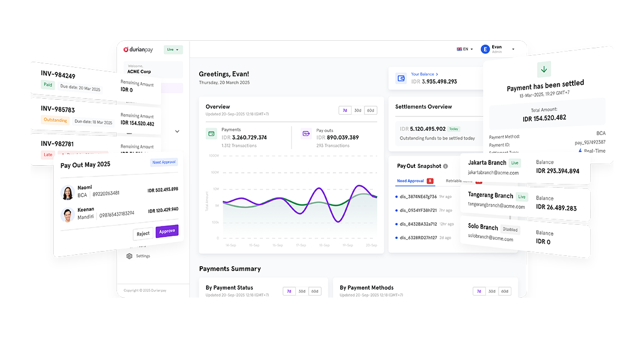Viewport: 644px width, 338px height.
Task: Select 30d range in Overview
Action: (357, 110)
